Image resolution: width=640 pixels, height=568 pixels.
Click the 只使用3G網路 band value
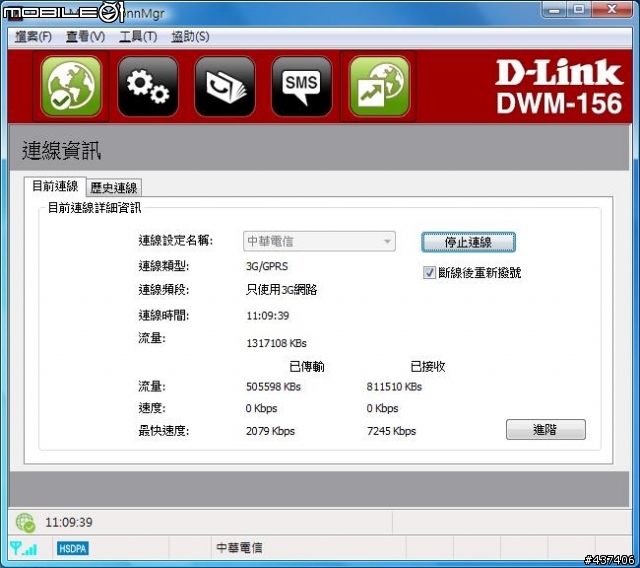tap(282, 290)
